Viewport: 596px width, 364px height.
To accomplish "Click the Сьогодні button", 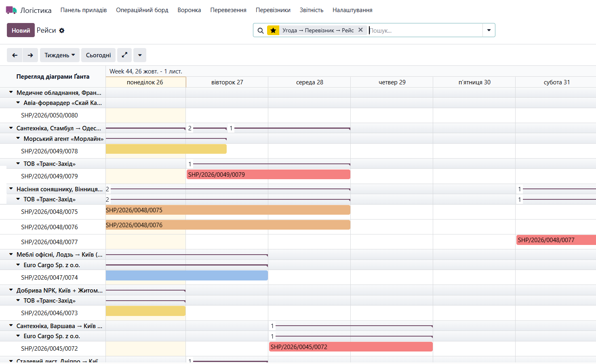I will click(x=99, y=55).
